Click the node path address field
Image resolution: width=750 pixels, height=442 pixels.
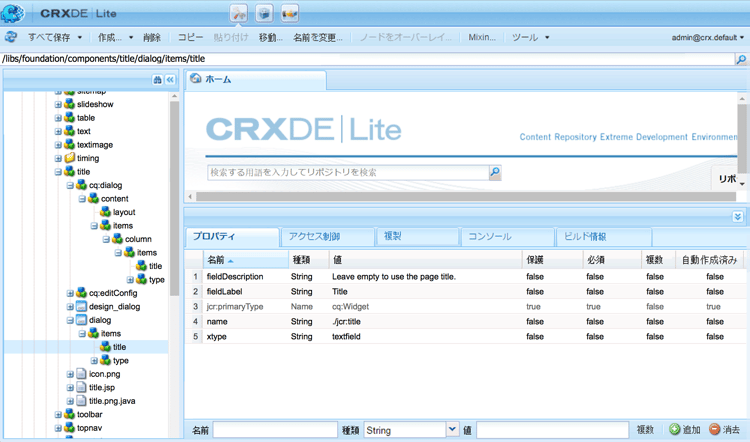coord(367,59)
